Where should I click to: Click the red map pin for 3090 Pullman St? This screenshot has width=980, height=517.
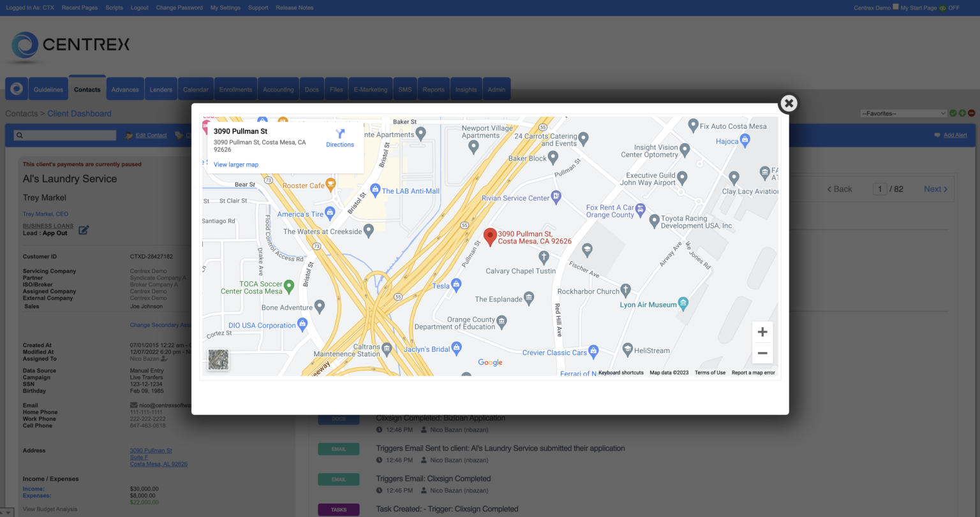click(x=490, y=237)
